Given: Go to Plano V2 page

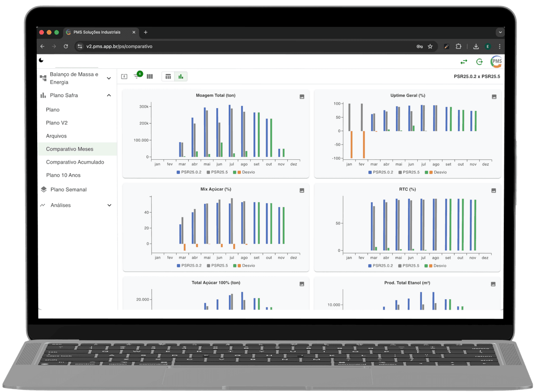Looking at the screenshot, I should (56, 122).
